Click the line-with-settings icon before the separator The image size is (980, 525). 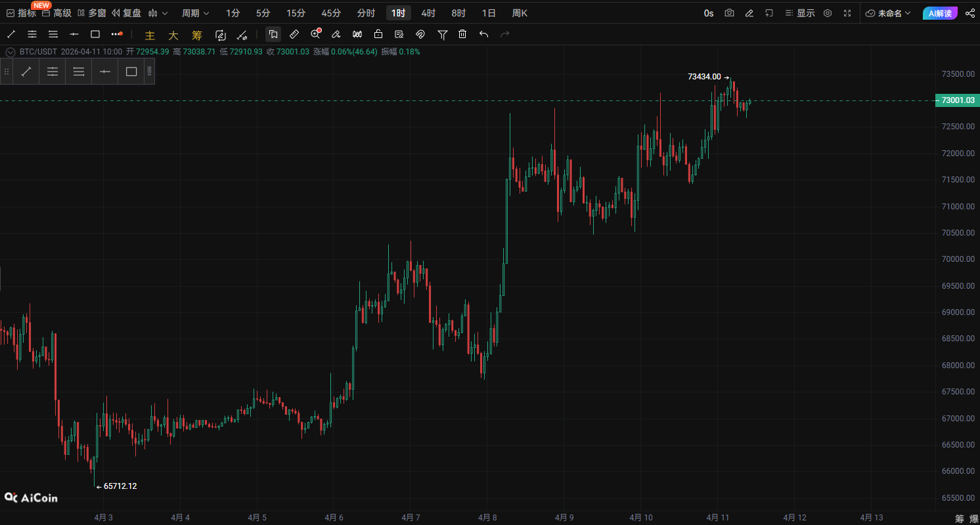(242, 35)
